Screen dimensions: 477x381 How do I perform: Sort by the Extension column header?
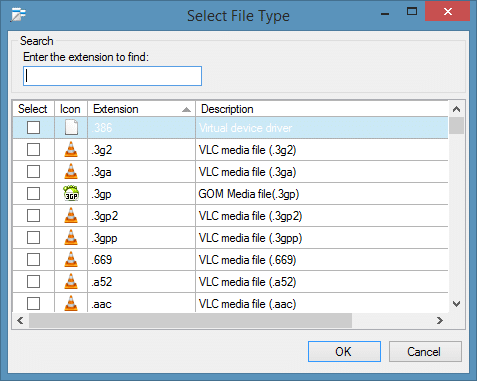[141, 109]
